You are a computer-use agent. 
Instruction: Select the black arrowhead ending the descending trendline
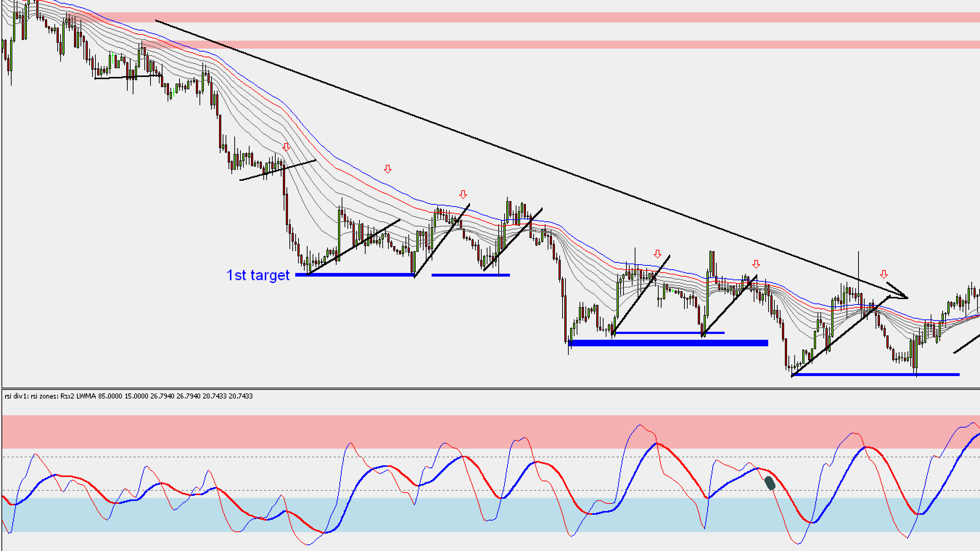coord(897,291)
